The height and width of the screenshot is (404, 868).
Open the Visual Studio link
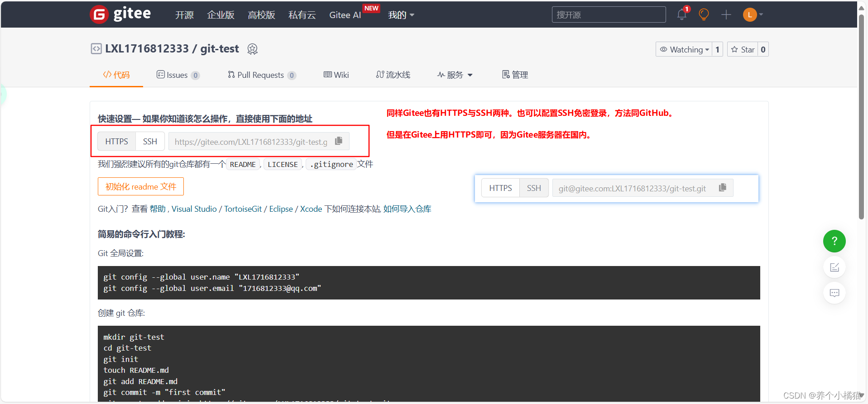(194, 209)
